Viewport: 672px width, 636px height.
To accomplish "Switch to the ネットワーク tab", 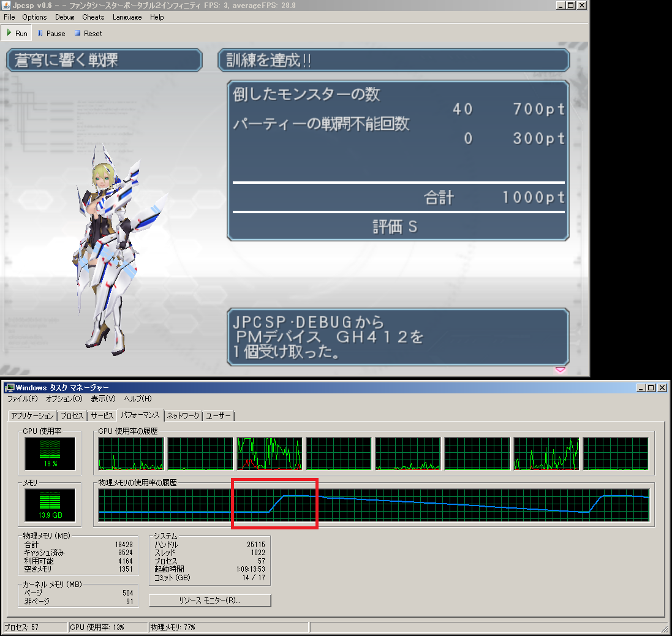I will tap(183, 416).
